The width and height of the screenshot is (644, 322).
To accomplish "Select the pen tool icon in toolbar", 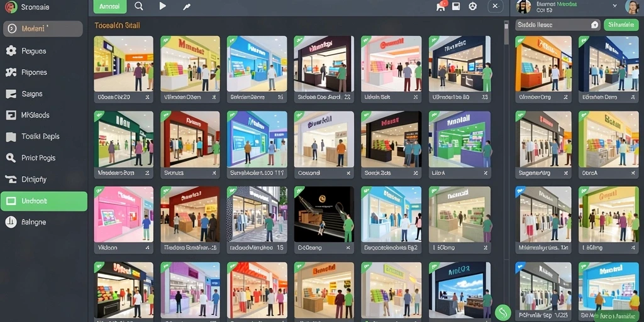I will 186,6.
